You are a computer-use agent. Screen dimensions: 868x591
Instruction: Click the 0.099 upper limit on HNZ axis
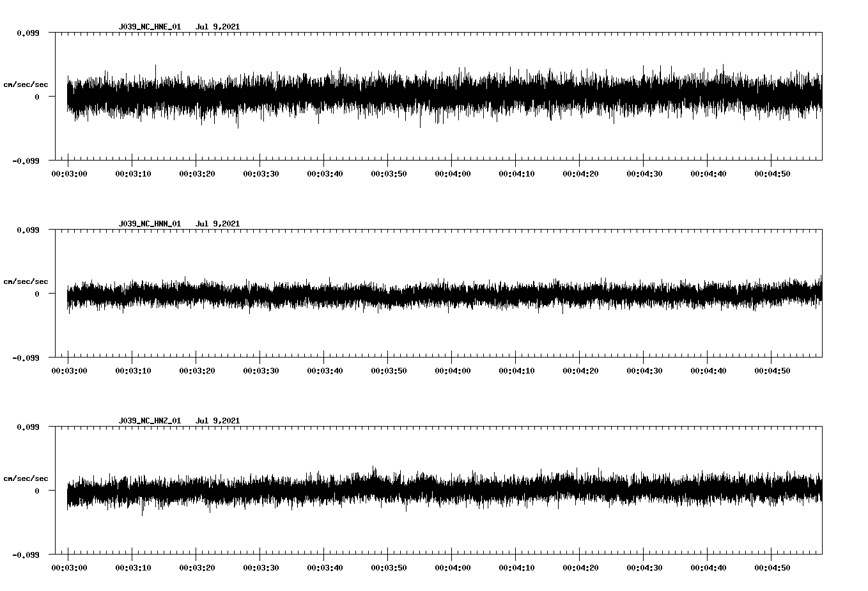point(28,427)
